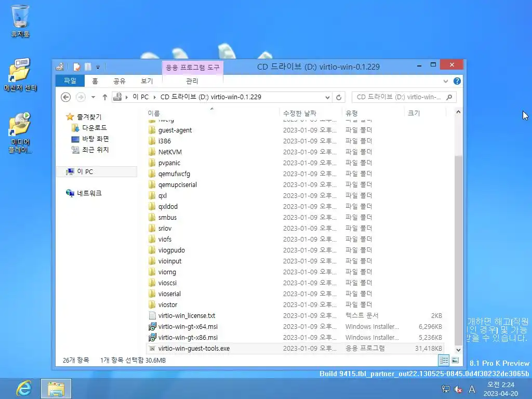Select the pvpanic folder
The height and width of the screenshot is (399, 532).
click(x=169, y=163)
